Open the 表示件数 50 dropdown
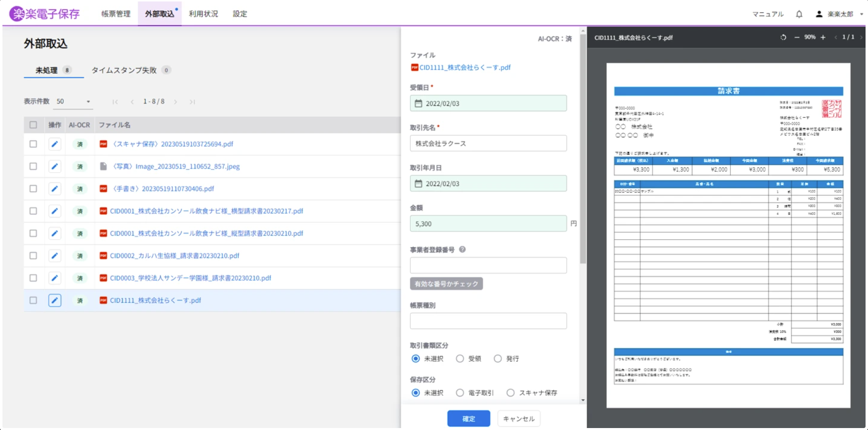 tap(73, 102)
